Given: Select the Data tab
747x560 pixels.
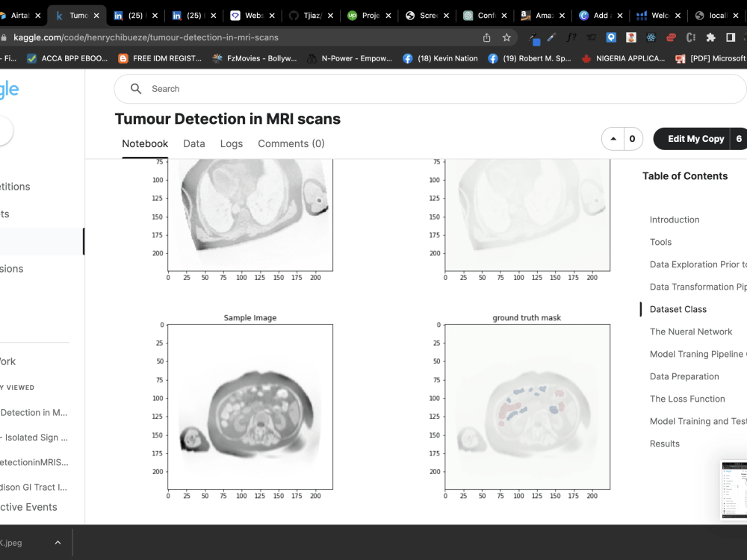Looking at the screenshot, I should [x=194, y=143].
